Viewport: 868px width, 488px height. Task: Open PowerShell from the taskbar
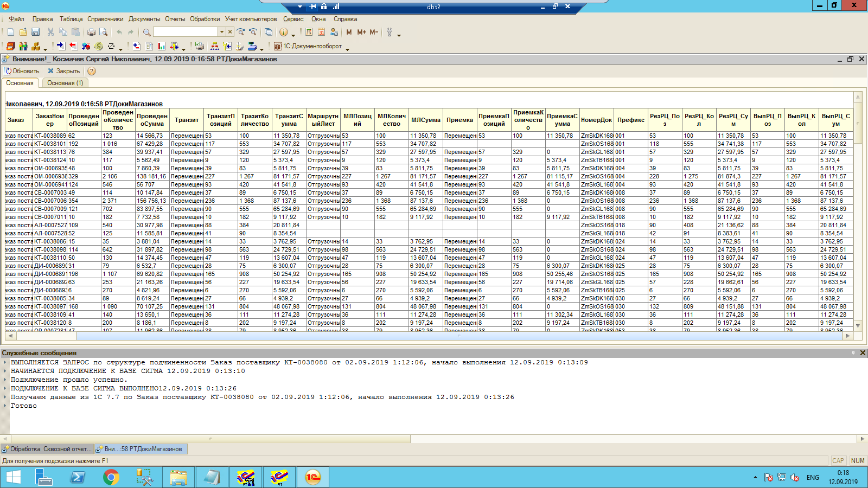78,477
